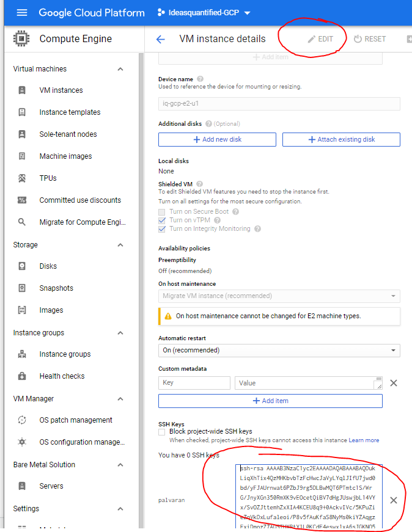This screenshot has width=412, height=532.
Task: Open help for Device name
Action: click(x=200, y=79)
